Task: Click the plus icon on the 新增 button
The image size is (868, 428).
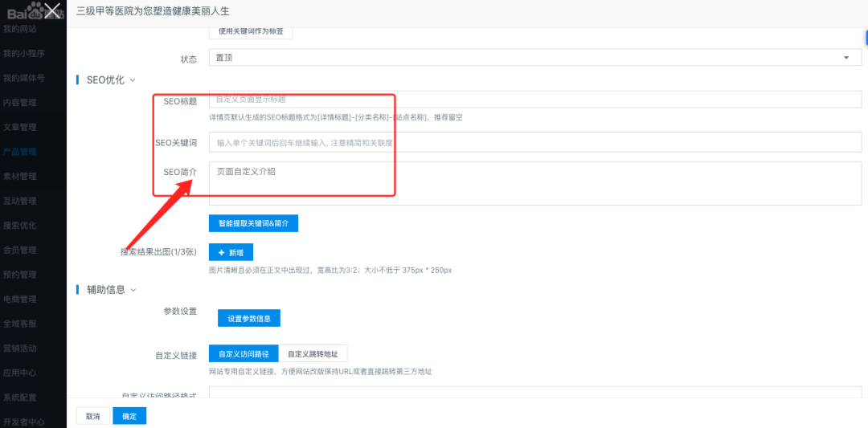Action: pyautogui.click(x=221, y=252)
